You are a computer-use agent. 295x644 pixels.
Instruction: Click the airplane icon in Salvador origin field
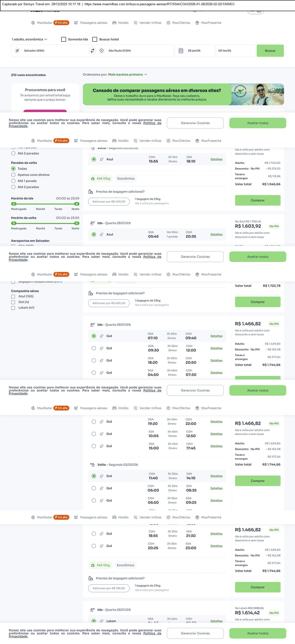(17, 51)
